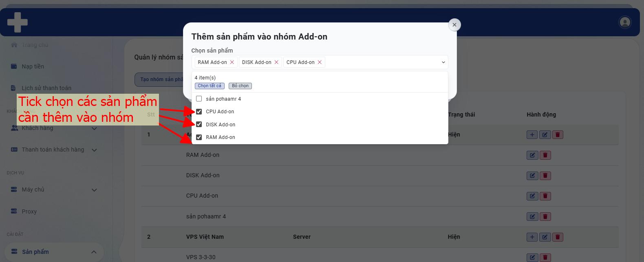644x262 pixels.
Task: Collapse the Sản phẩm chevron
Action: [94, 252]
